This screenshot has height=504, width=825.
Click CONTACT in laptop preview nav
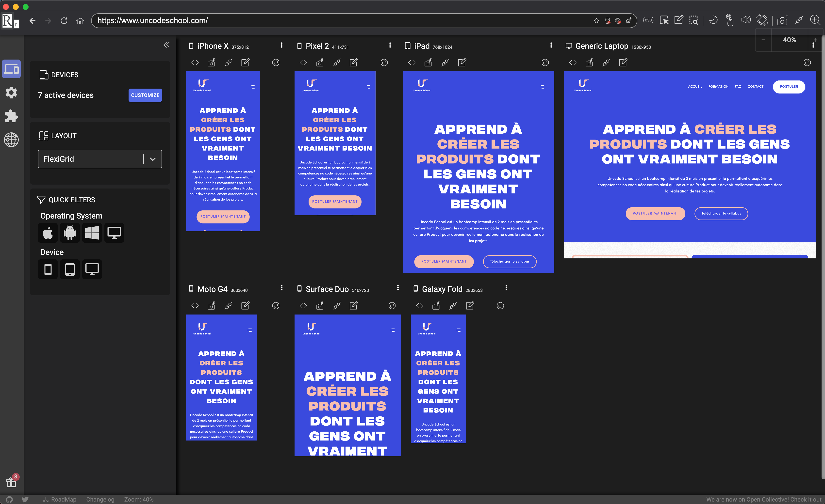pyautogui.click(x=755, y=87)
